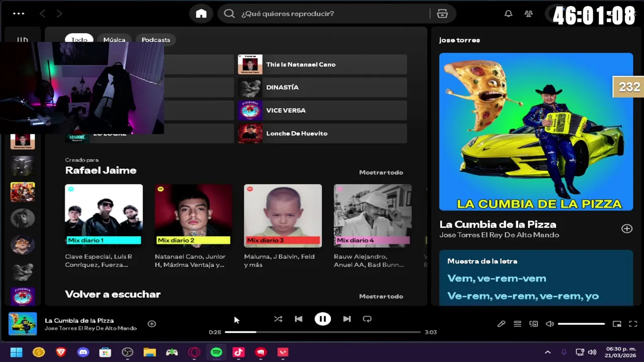Open artist Jose Torres El Rey De Alto Mando in the side panel
The image size is (644, 362).
coord(499,235)
